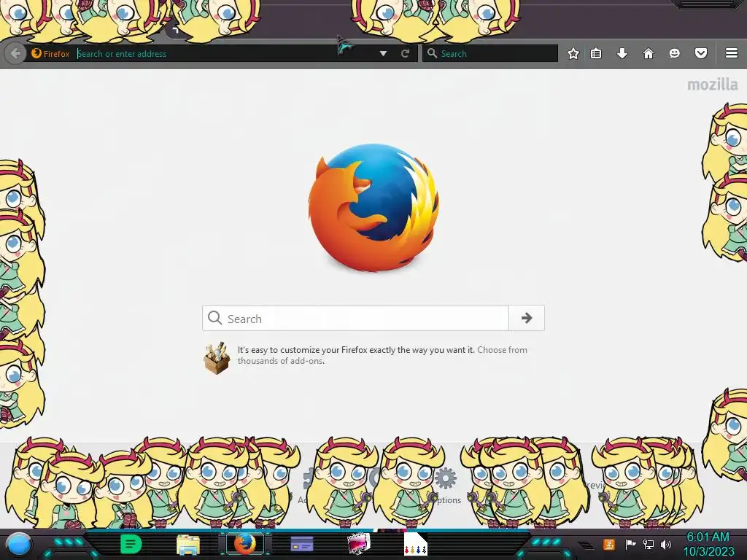Click the mozilla wordmark link
This screenshot has width=747, height=560.
click(712, 85)
